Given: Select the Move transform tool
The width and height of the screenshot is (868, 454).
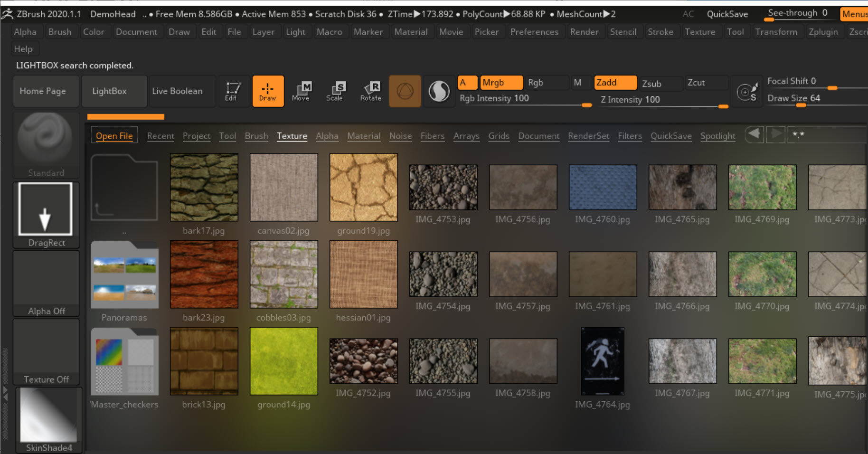Looking at the screenshot, I should click(x=301, y=91).
